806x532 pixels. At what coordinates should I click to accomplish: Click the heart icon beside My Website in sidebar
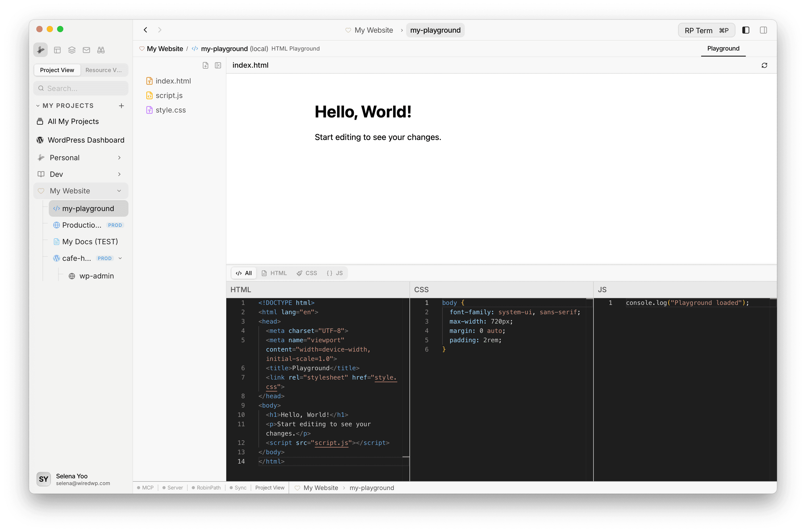point(41,191)
